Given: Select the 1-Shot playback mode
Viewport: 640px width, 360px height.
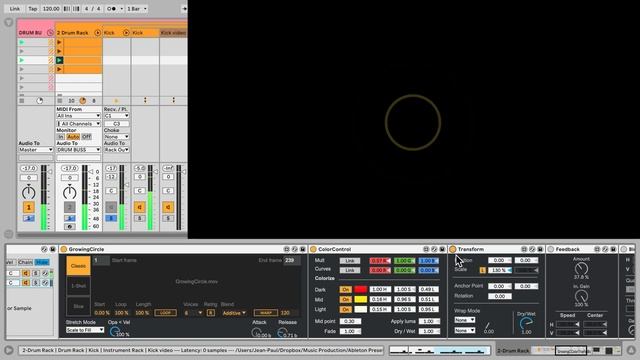Looking at the screenshot, I should (x=78, y=286).
